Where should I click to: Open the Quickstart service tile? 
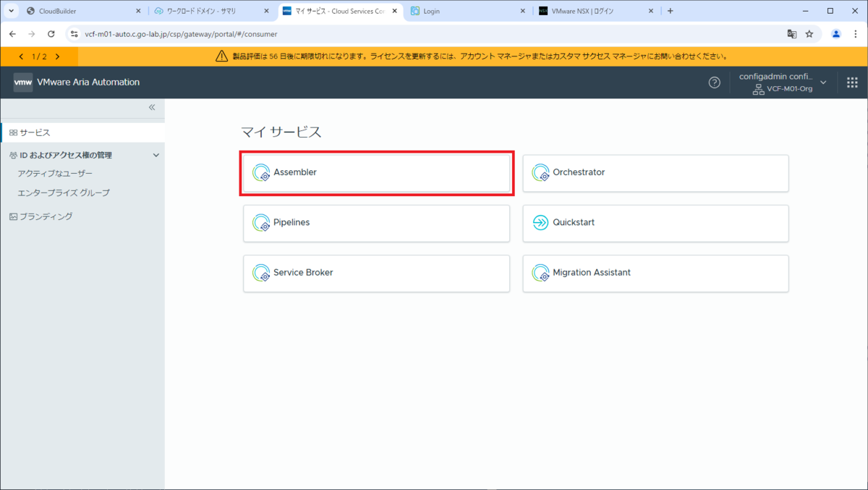(655, 223)
